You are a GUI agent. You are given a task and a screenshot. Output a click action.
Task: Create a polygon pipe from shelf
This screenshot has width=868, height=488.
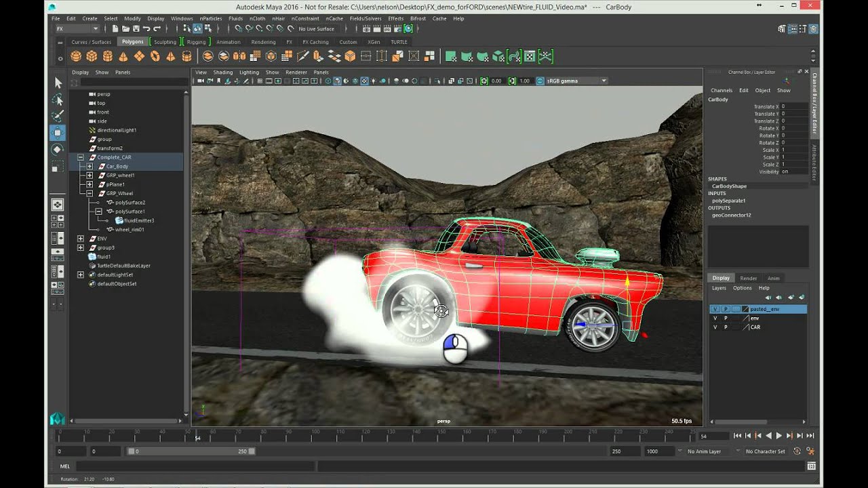point(186,56)
